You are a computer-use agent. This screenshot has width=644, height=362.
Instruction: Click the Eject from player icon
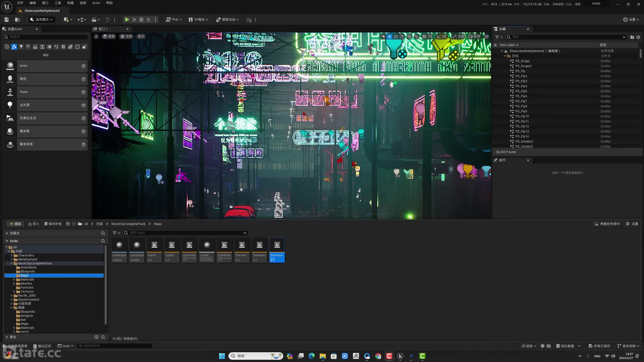tap(148, 20)
